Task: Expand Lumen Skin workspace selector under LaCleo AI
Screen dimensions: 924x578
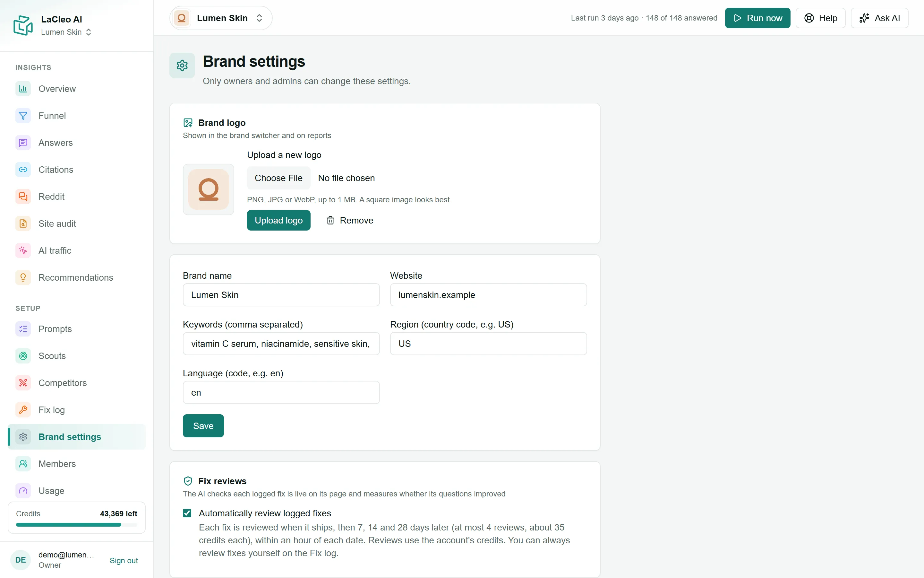Action: tap(66, 32)
